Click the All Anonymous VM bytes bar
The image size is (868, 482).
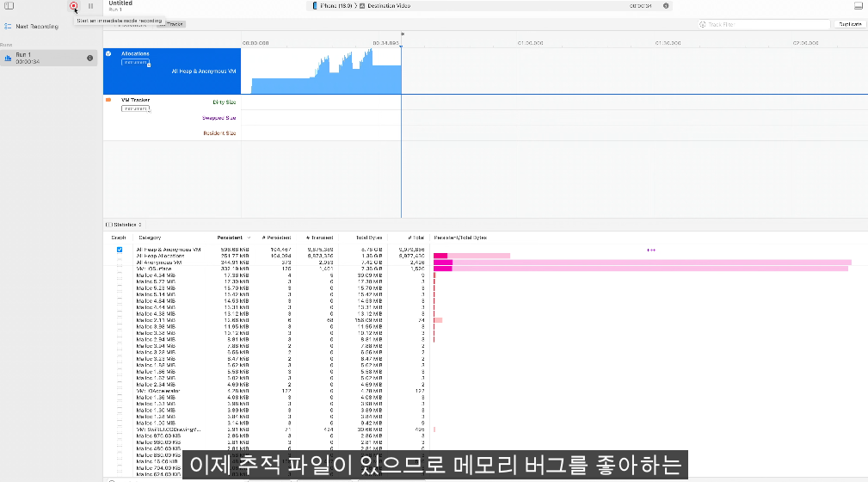pos(642,263)
